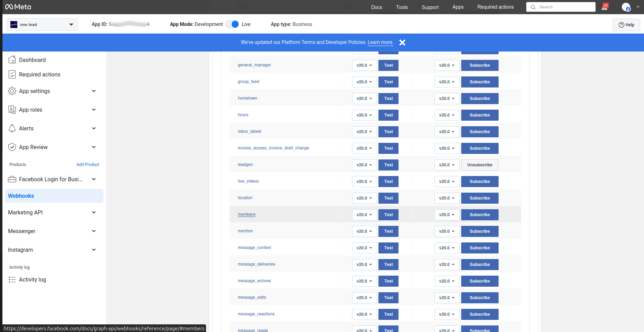This screenshot has width=644, height=332.
Task: Click the account dropdown arrow
Action: [638, 7]
